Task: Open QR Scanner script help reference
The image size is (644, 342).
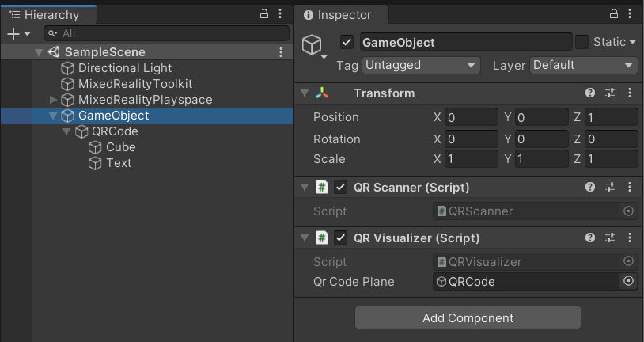Action: (x=590, y=187)
